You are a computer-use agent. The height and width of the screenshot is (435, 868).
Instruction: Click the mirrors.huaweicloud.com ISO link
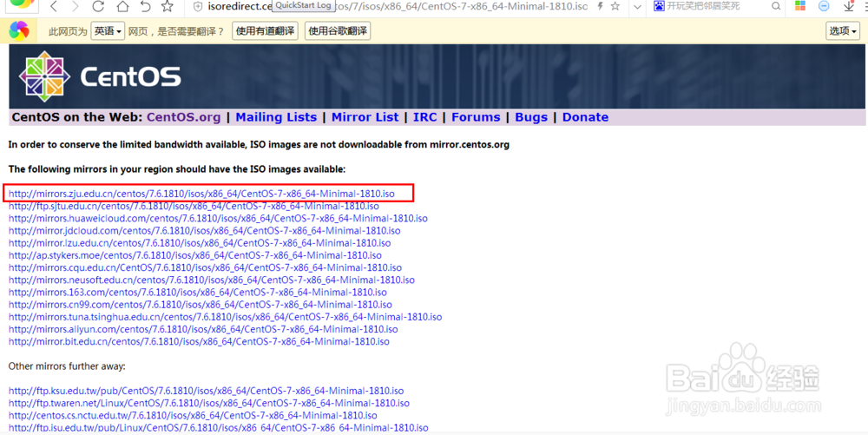point(218,218)
